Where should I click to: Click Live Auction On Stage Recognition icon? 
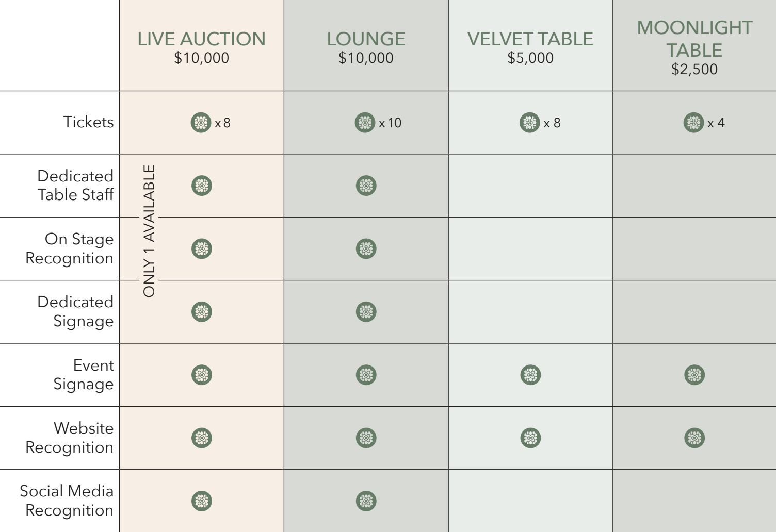click(x=202, y=249)
